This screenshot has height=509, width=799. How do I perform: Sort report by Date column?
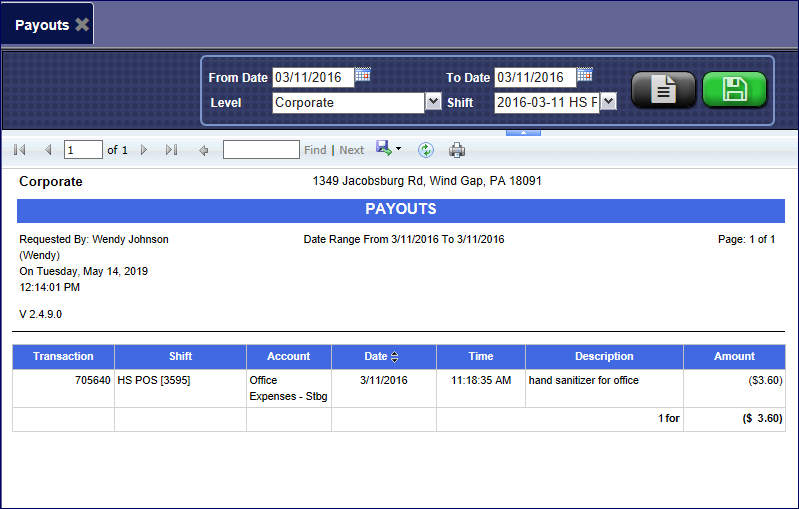tap(394, 357)
